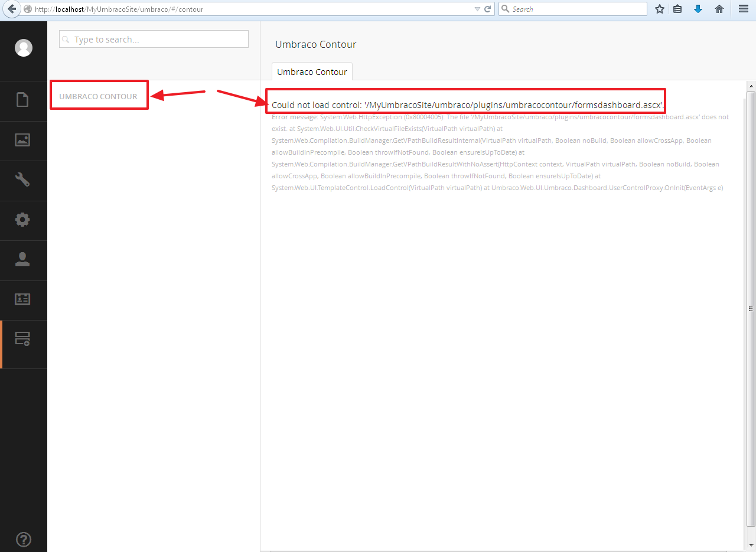Click the Umbraco Contour page heading
This screenshot has height=552, width=756.
[x=316, y=44]
